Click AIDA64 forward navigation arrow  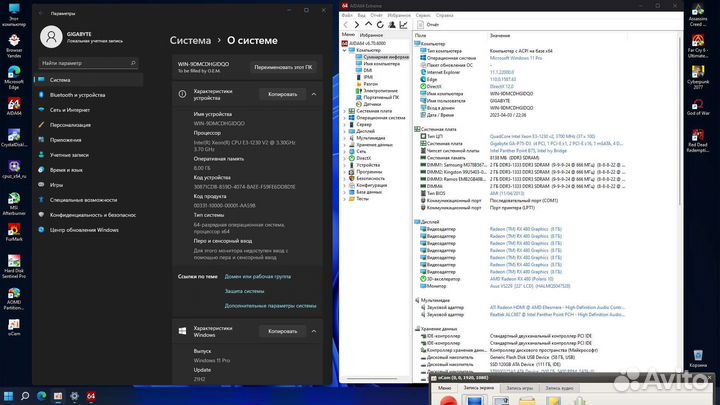357,25
